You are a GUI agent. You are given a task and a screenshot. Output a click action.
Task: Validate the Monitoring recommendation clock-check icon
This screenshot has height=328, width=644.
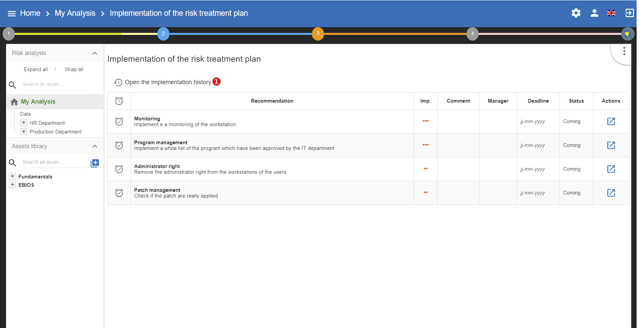click(x=119, y=121)
